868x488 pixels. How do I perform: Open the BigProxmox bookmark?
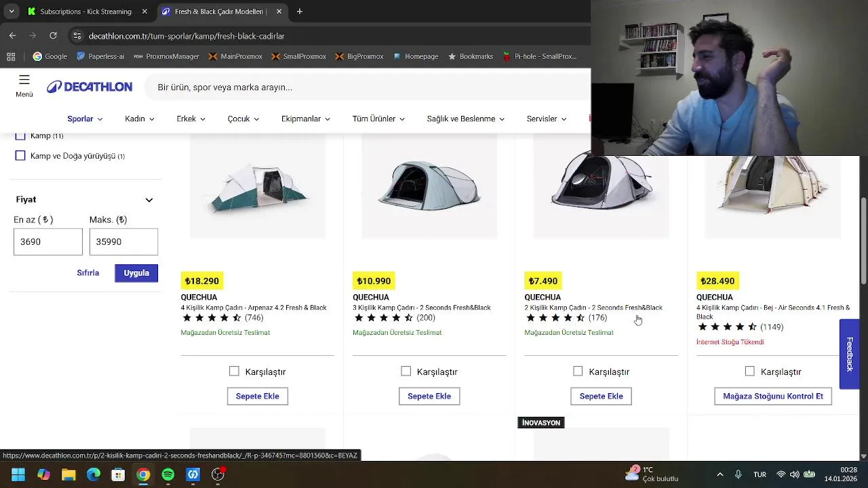click(x=359, y=56)
